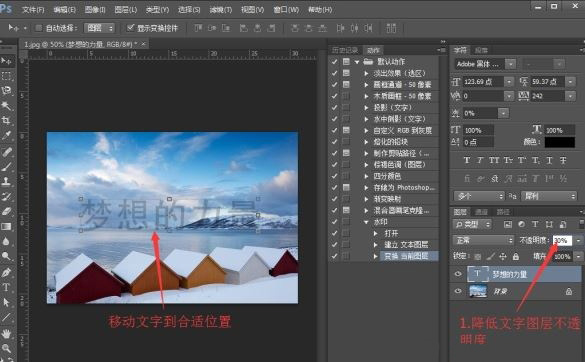
Task: Filter layers by type layers (T) icon
Action: (x=535, y=224)
